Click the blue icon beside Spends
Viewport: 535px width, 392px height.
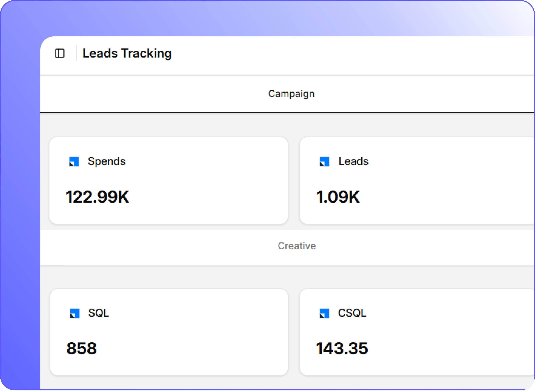click(x=74, y=162)
